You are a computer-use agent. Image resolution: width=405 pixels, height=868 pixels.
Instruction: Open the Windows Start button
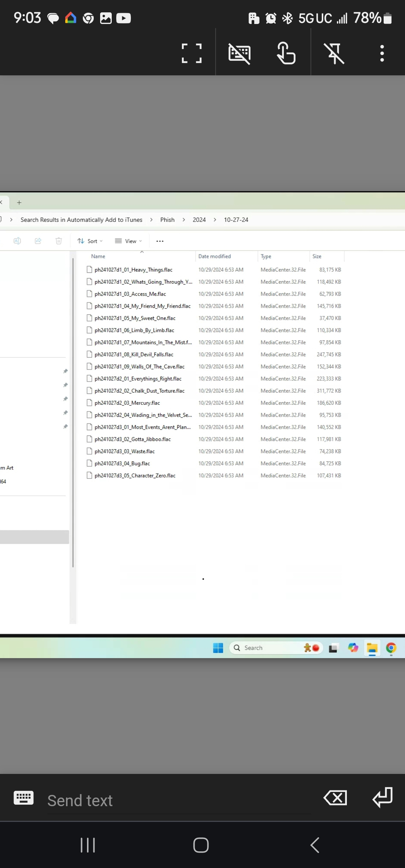[218, 648]
